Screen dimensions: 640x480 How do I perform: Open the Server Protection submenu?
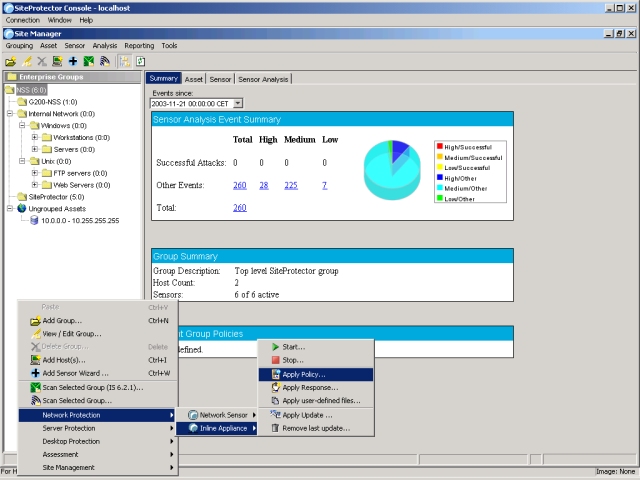point(98,428)
